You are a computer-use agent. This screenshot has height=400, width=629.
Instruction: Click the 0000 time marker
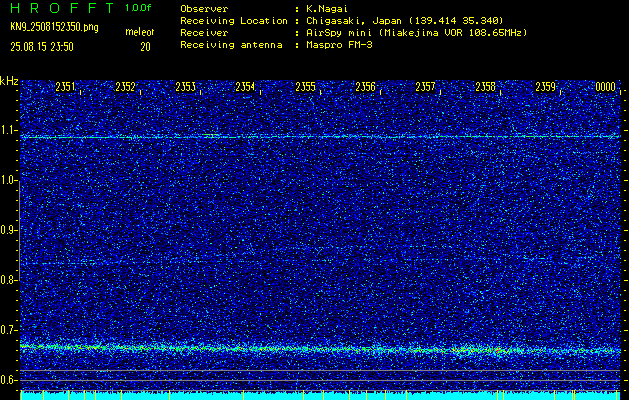pyautogui.click(x=605, y=87)
